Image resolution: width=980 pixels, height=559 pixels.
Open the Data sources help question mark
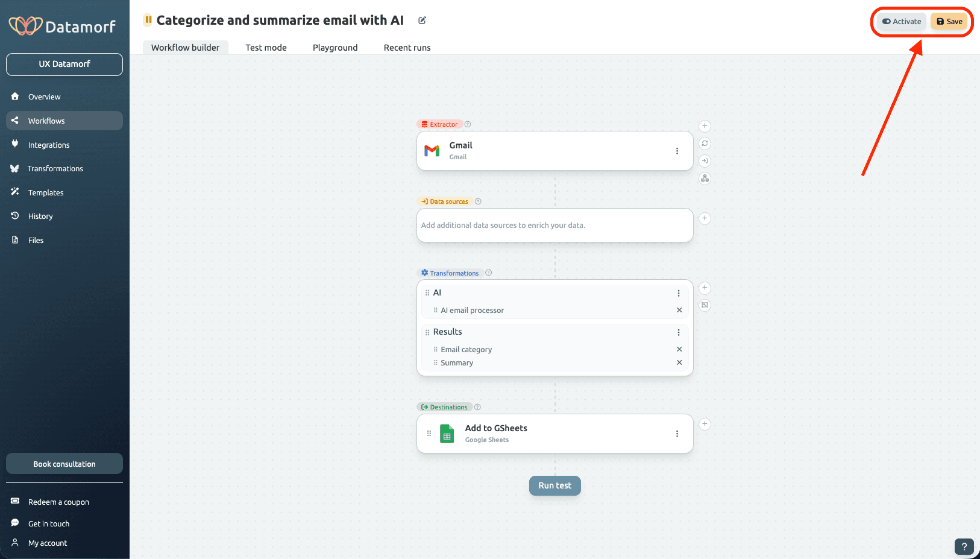click(478, 201)
